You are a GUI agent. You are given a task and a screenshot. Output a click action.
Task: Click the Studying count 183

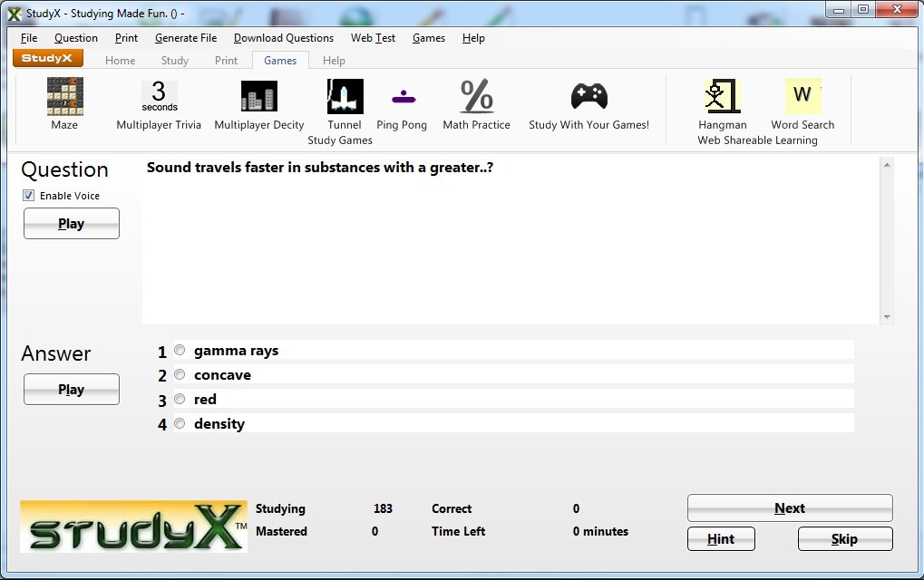(383, 508)
